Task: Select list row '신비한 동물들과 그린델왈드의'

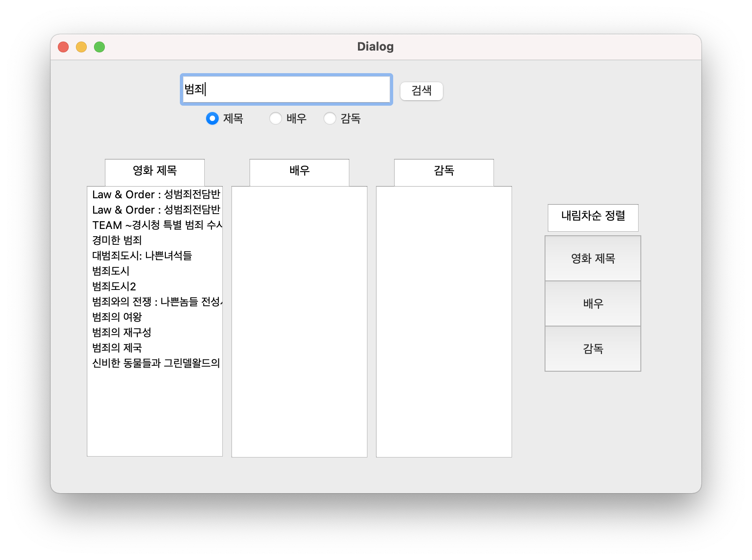Action: click(155, 363)
